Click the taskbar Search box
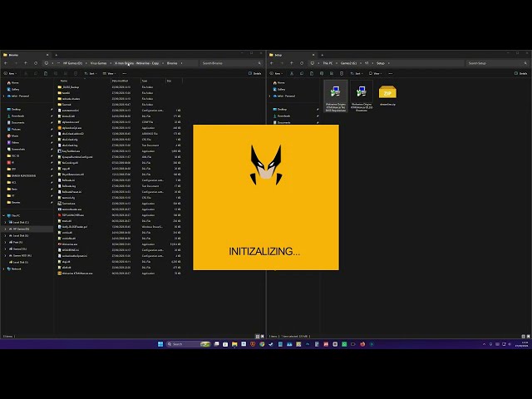The height and width of the screenshot is (399, 532). [x=188, y=344]
